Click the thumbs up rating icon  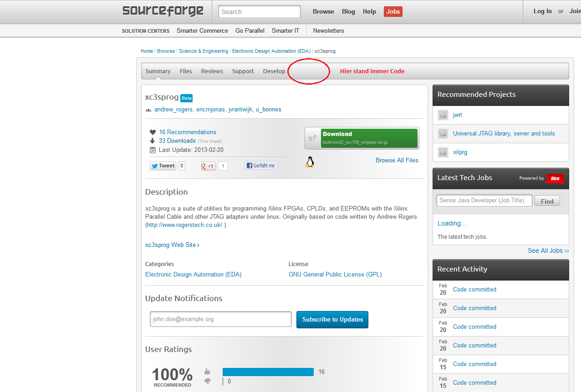208,371
